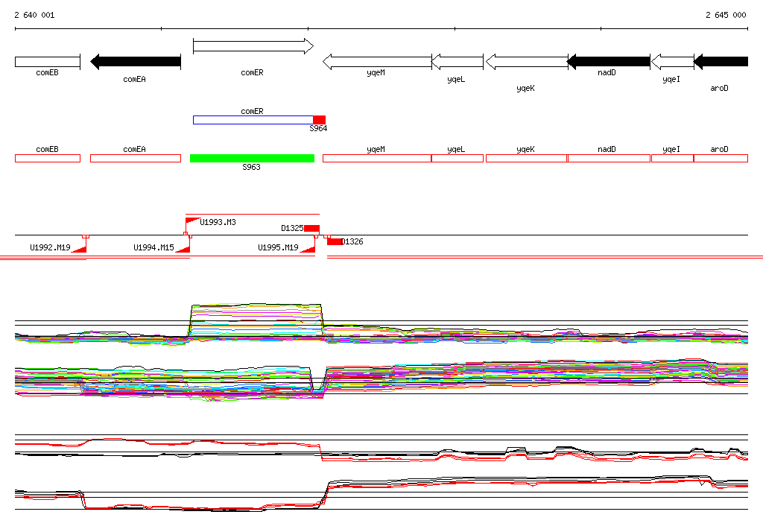763x532 pixels.
Task: Click the blue-outlined comER box
Action: point(253,120)
